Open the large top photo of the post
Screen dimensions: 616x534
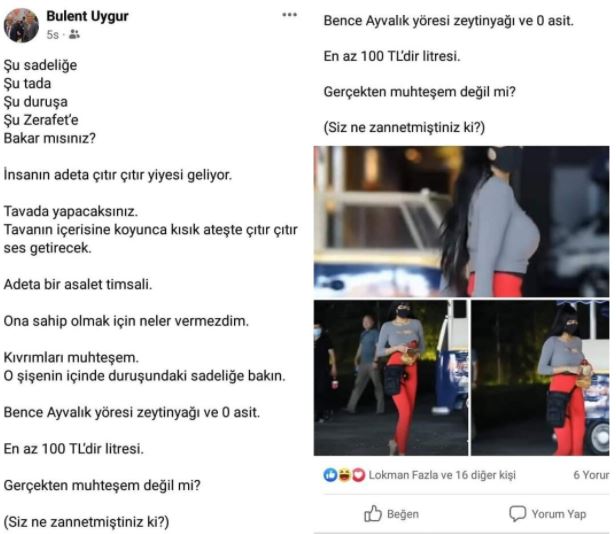[x=461, y=221]
